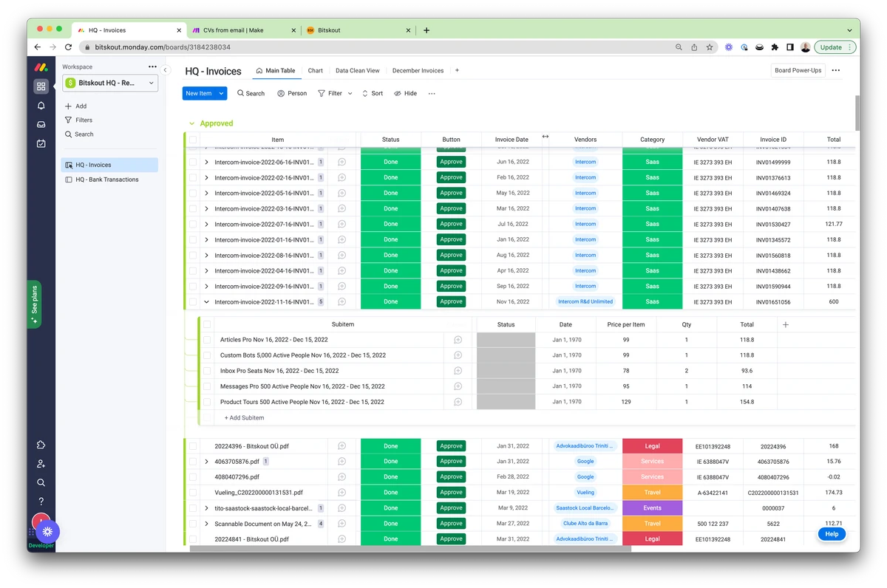Tick checkbox for Articles Pro subitem
The image size is (887, 588).
(207, 340)
